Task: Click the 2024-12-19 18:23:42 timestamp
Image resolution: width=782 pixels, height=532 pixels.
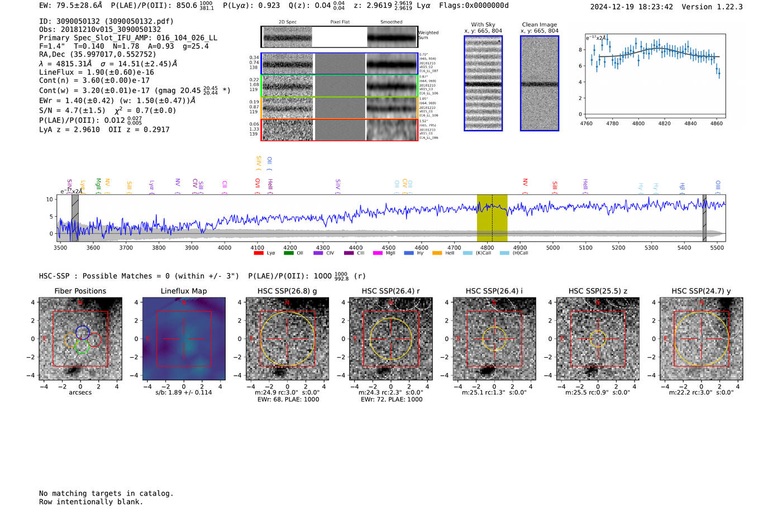Action: (632, 7)
